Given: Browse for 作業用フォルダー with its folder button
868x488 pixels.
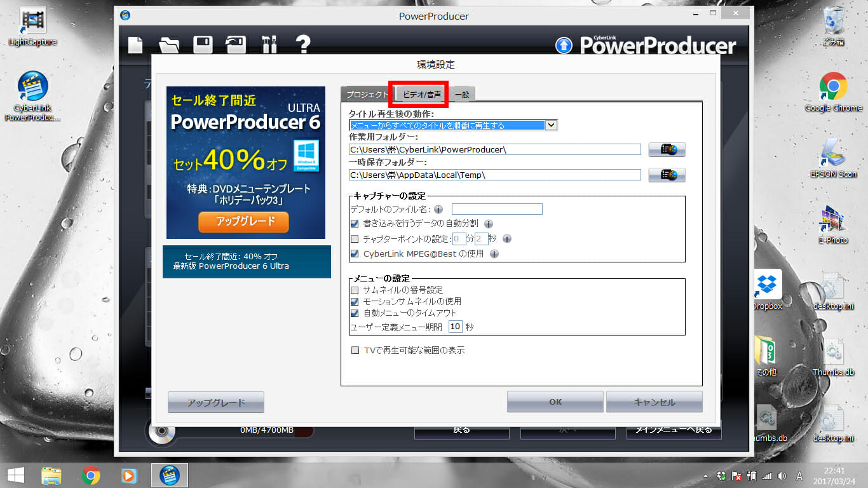Looking at the screenshot, I should [x=667, y=150].
